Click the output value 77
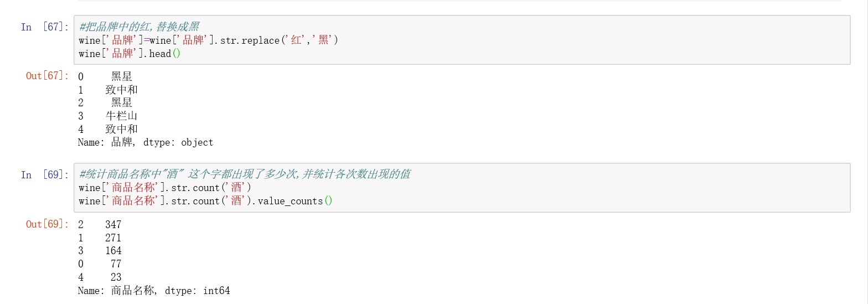 pos(116,264)
